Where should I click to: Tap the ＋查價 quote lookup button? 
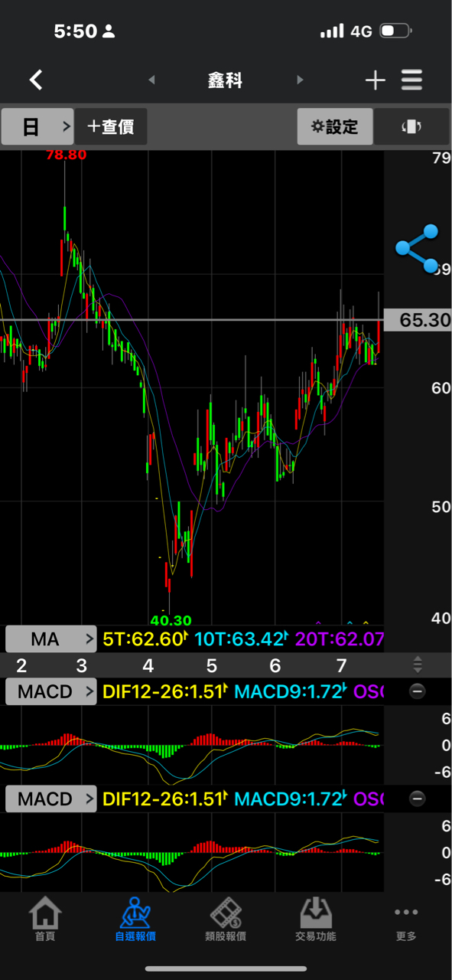click(x=111, y=126)
